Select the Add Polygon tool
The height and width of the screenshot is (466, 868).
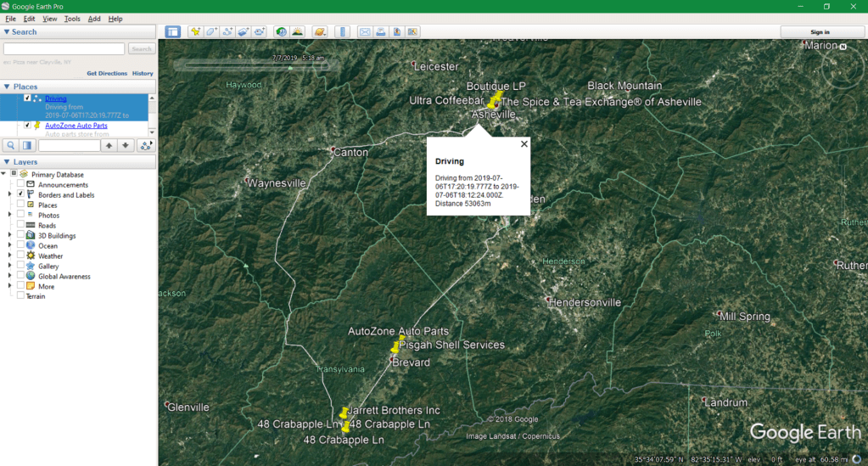(x=211, y=32)
